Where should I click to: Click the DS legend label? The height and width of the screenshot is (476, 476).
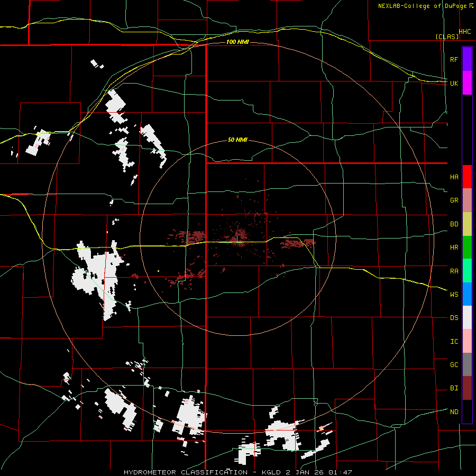454,317
